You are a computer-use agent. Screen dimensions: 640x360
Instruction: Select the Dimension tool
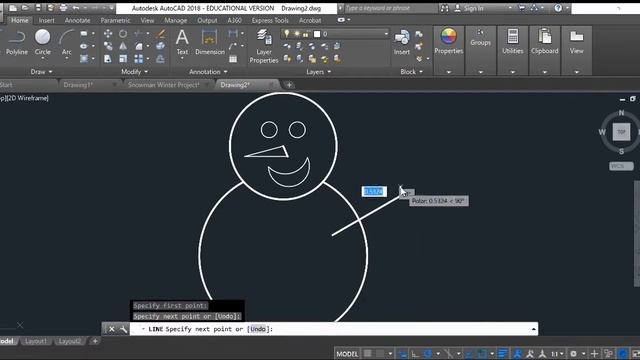click(x=210, y=42)
